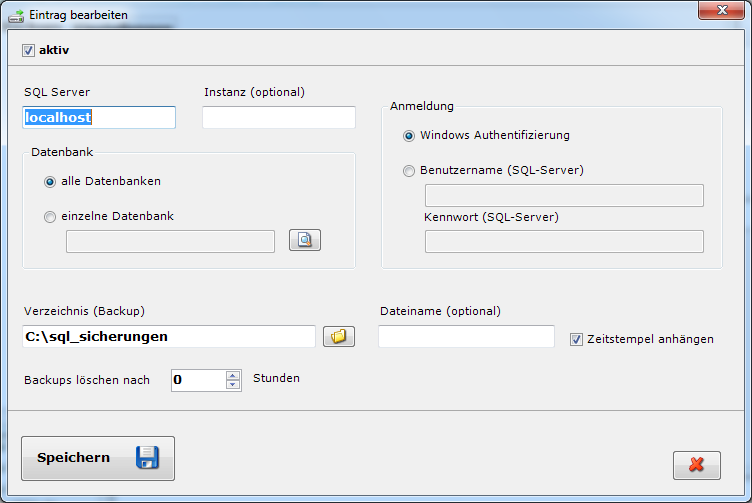752x503 pixels.
Task: Click the Benutzername input field
Action: 564,196
